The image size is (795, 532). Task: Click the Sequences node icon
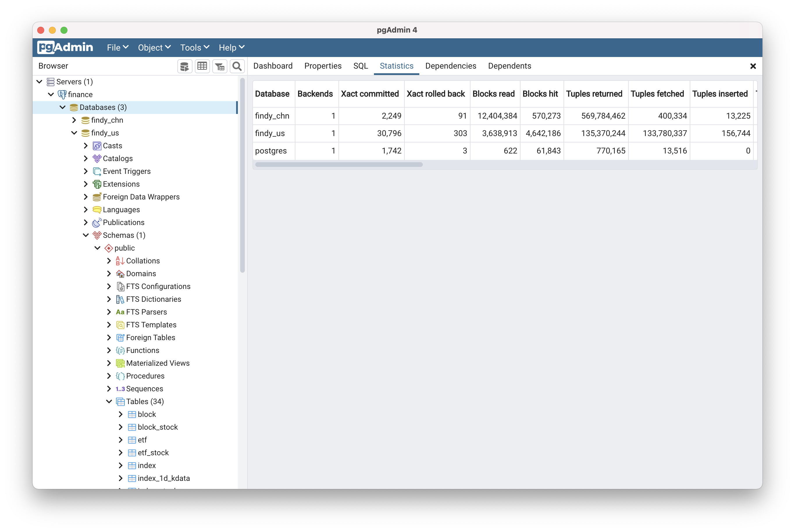click(x=120, y=389)
